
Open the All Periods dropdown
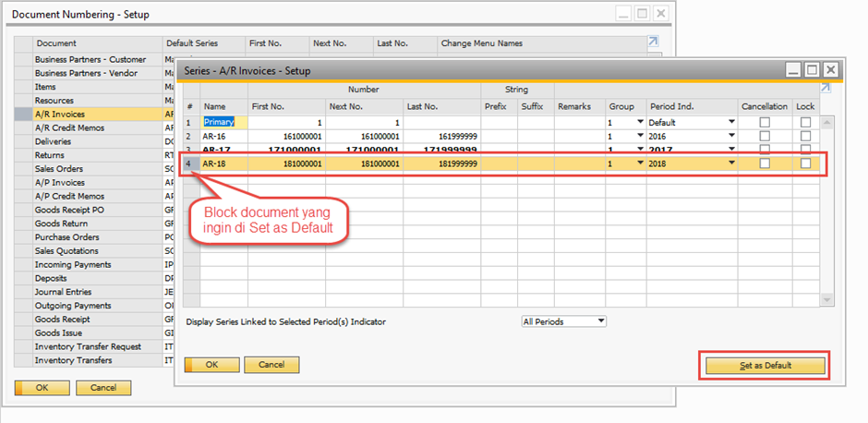click(x=564, y=321)
